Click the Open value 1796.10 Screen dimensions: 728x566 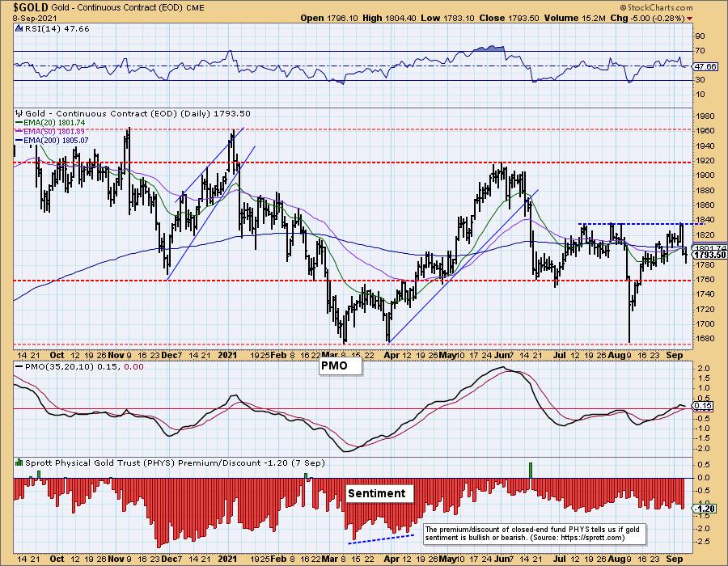[341, 18]
